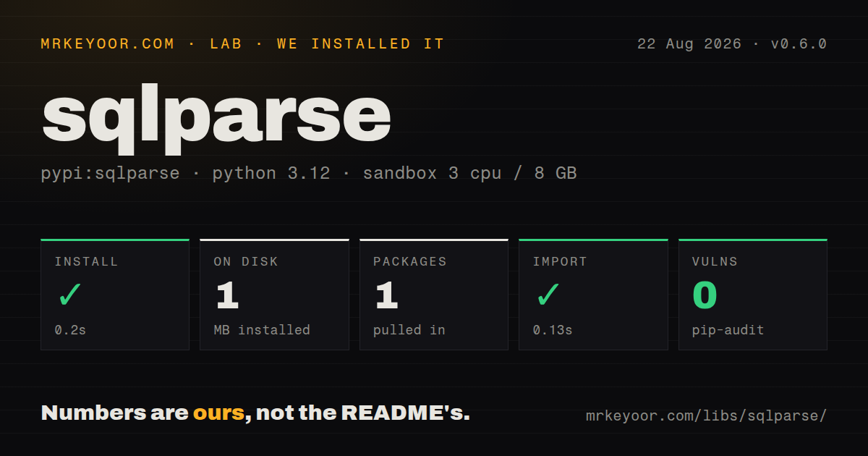
Task: Click the green checkmark in INSTALL card
Action: click(70, 295)
